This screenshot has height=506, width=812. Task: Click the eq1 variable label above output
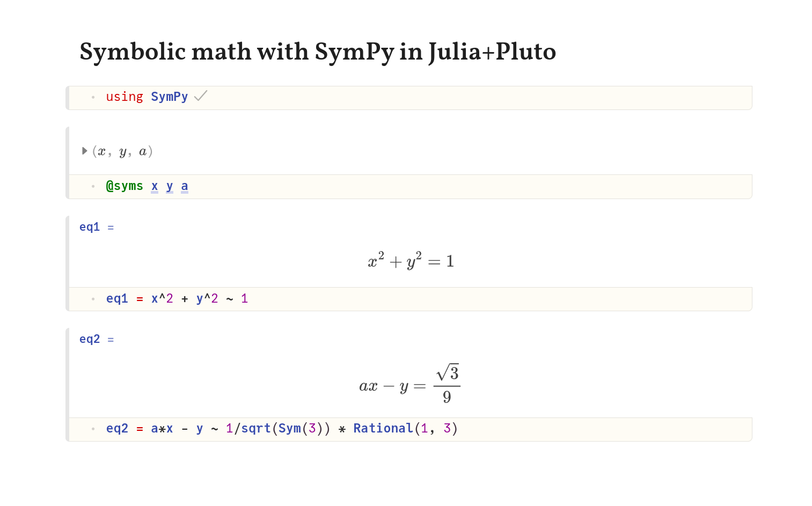pyautogui.click(x=90, y=227)
